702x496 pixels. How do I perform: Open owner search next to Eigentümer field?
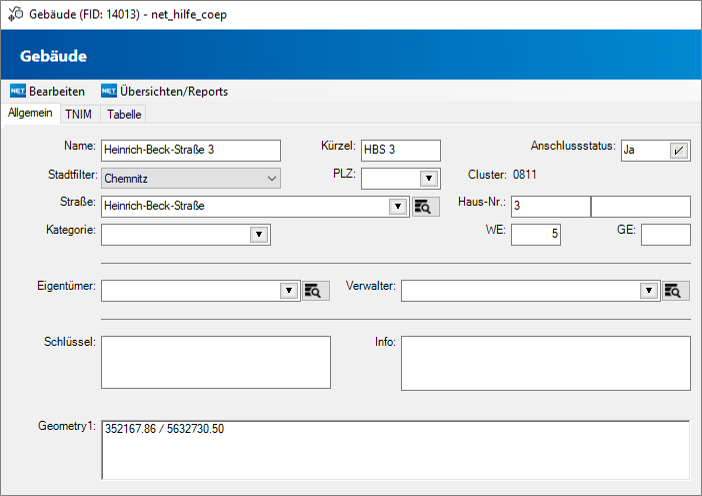tap(316, 291)
